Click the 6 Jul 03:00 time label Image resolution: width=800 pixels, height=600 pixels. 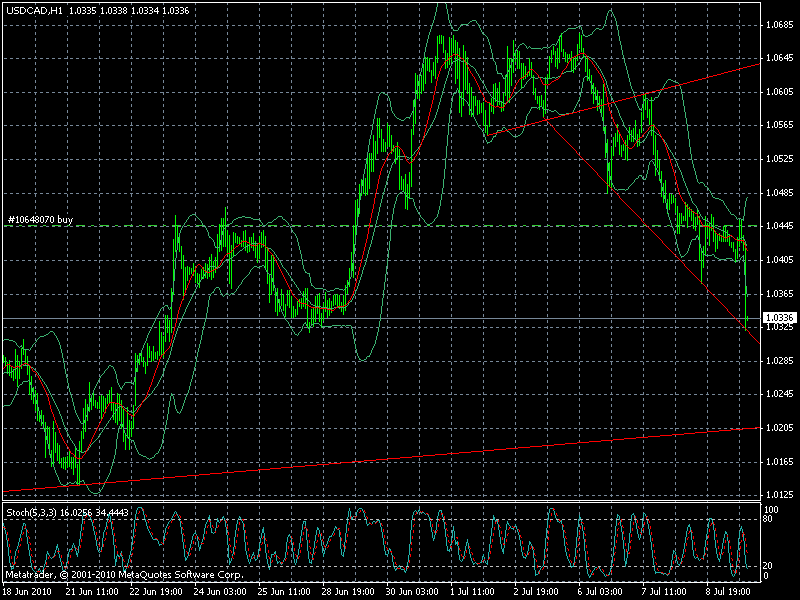click(x=600, y=592)
